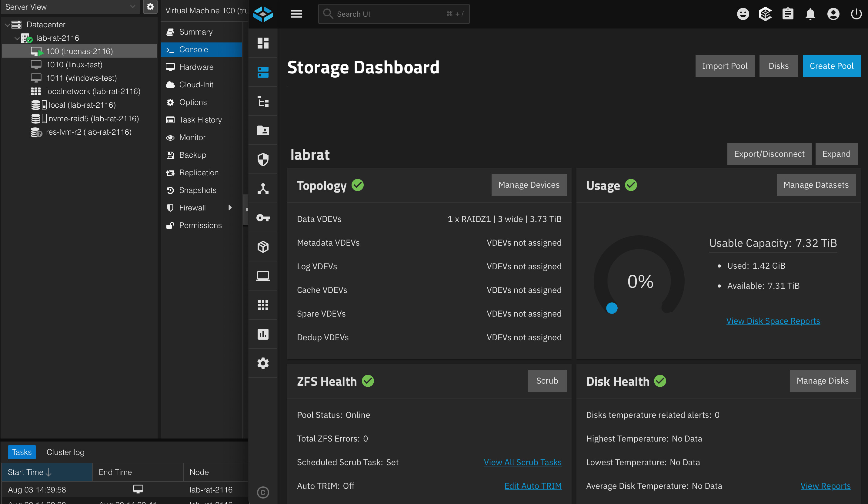Image resolution: width=868 pixels, height=504 pixels.
Task: Open the Virtualization laptop icon in sidebar
Action: (263, 276)
